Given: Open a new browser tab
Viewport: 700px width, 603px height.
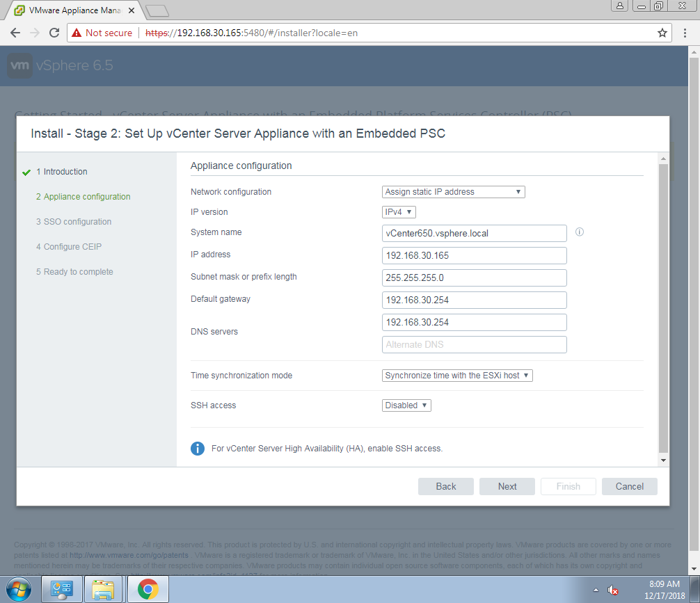Looking at the screenshot, I should (x=157, y=10).
